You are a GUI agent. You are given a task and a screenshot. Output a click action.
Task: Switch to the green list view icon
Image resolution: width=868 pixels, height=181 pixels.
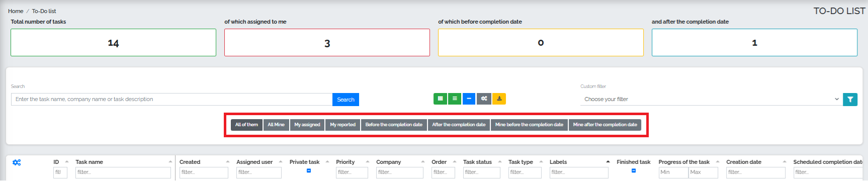coord(455,99)
